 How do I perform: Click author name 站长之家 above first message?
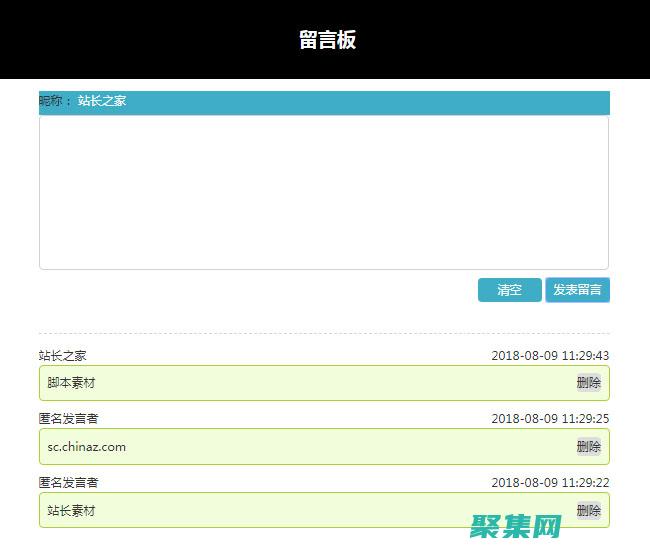(x=63, y=355)
